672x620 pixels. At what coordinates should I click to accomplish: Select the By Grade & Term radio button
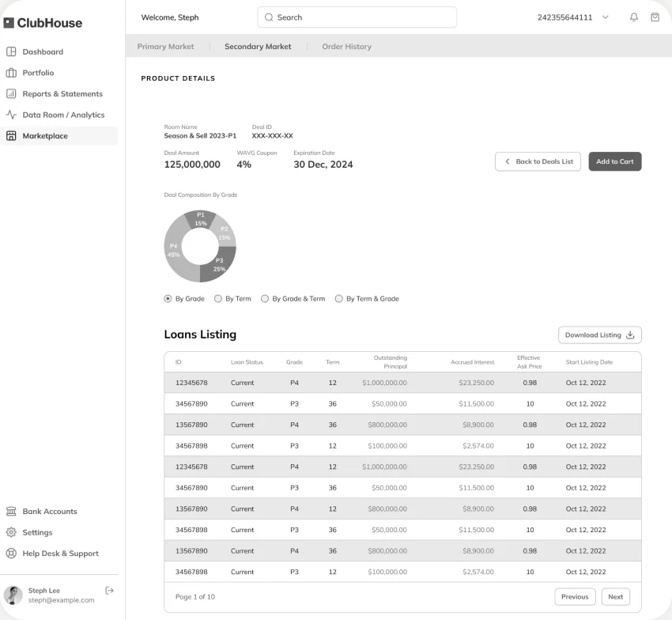[265, 299]
